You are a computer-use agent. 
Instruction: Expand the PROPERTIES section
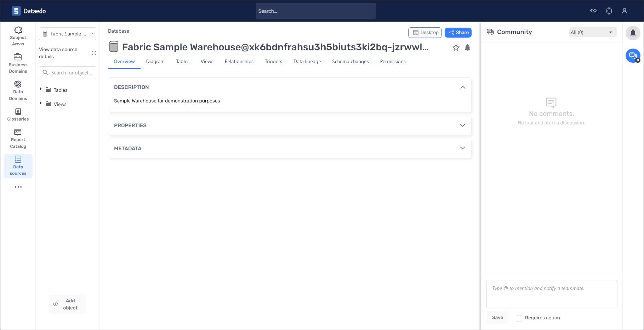click(x=462, y=125)
